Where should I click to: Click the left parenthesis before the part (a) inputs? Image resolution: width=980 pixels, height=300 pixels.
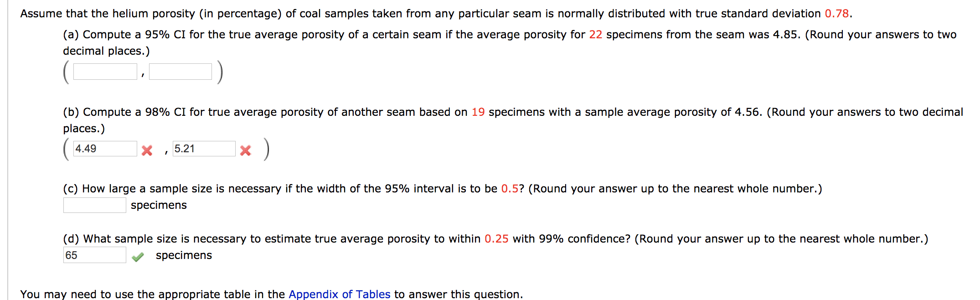(65, 72)
